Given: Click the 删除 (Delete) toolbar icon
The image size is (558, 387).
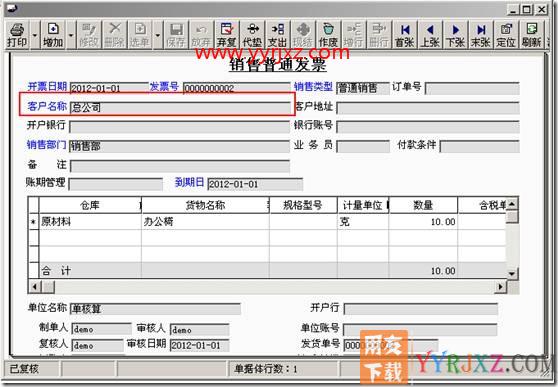Looking at the screenshot, I should [x=114, y=35].
